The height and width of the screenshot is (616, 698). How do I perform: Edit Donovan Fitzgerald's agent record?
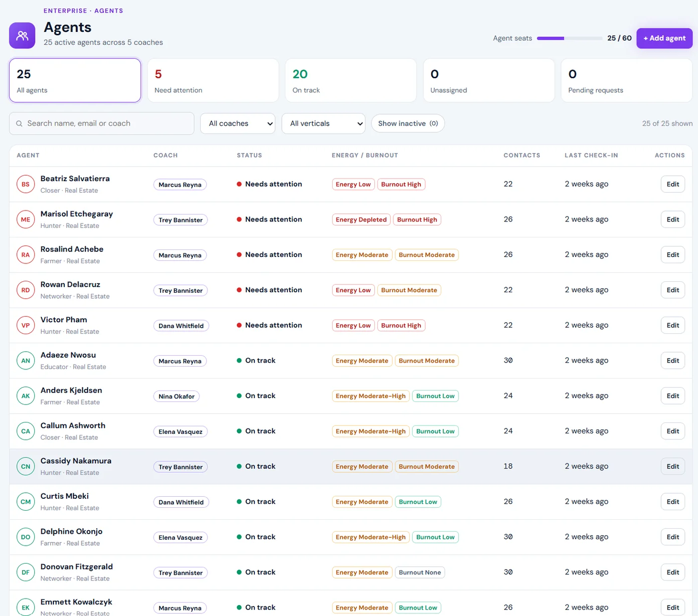(x=673, y=573)
